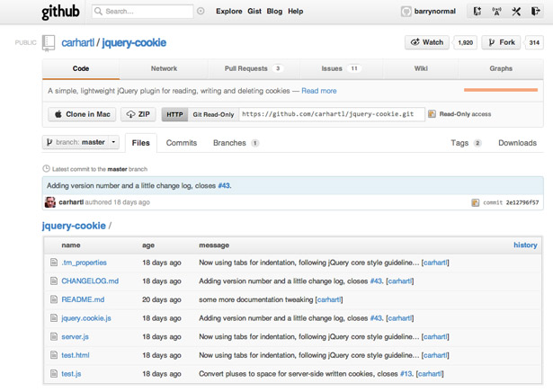Open the .tm_properties file

[x=84, y=263]
